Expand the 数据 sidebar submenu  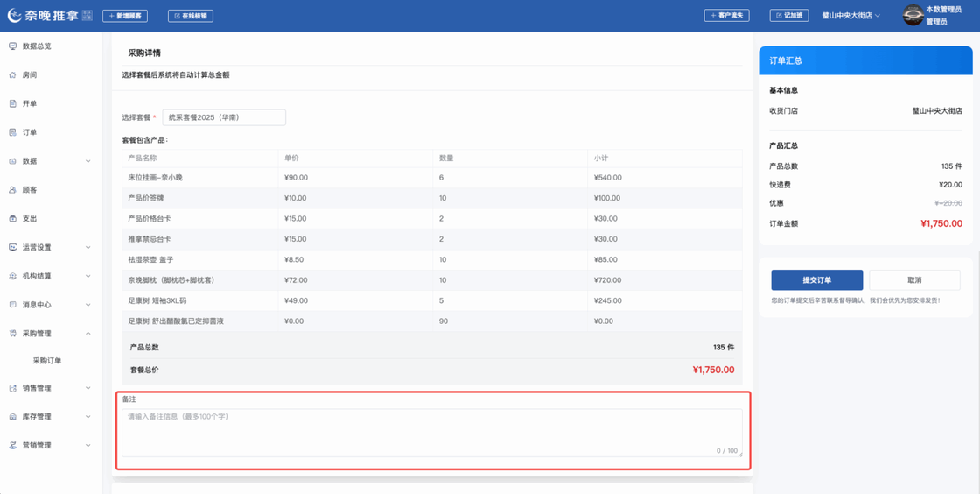point(87,161)
